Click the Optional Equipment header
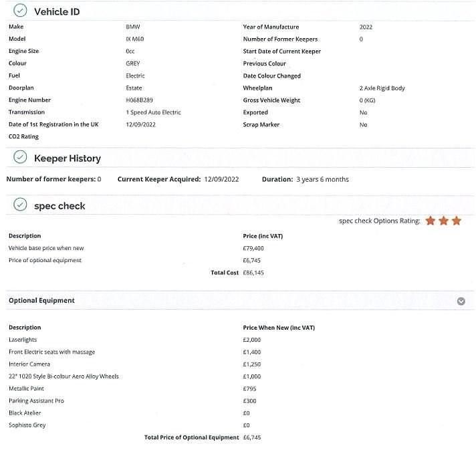476x456 pixels. pyautogui.click(x=41, y=301)
